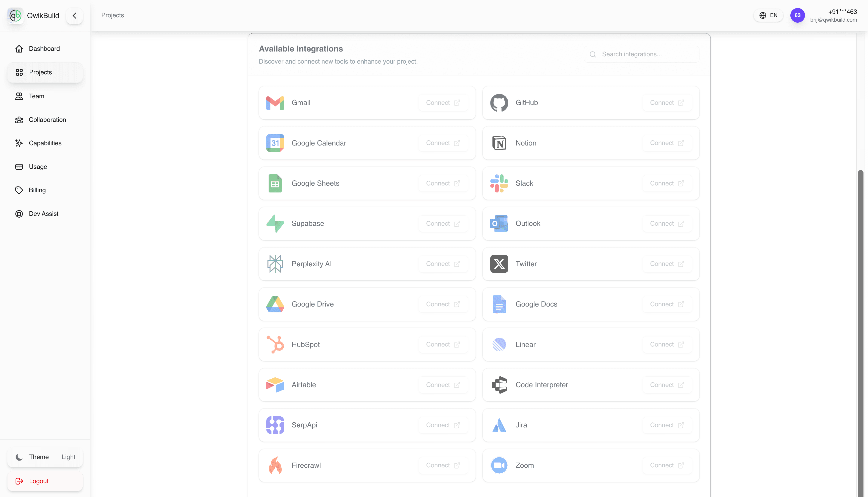Click the Google Drive icon

pyautogui.click(x=275, y=304)
